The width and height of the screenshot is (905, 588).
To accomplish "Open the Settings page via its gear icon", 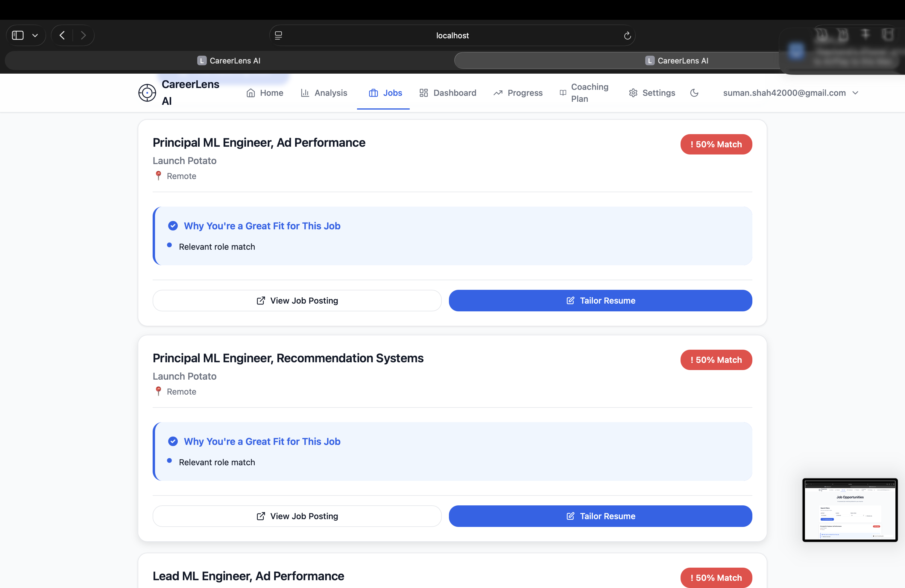I will 633,93.
